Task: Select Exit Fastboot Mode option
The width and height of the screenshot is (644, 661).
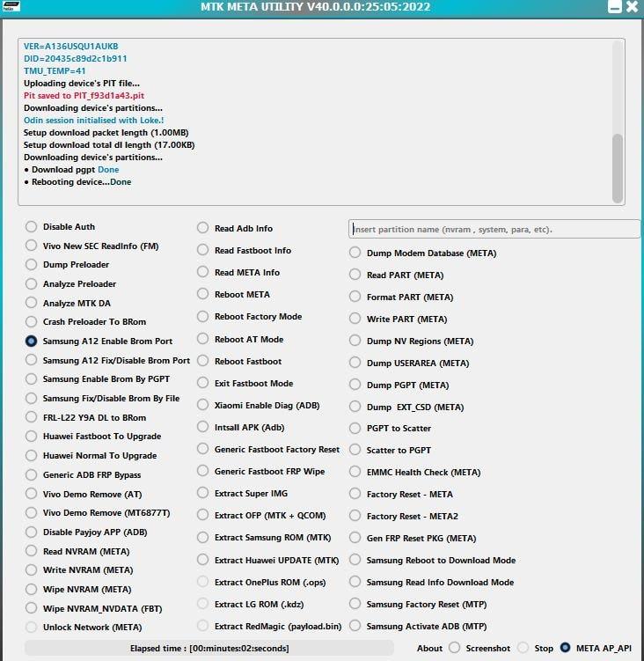Action: coord(202,383)
